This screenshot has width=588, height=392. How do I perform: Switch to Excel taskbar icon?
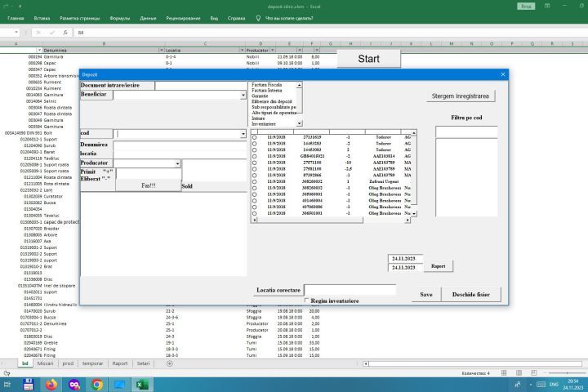pos(142,385)
